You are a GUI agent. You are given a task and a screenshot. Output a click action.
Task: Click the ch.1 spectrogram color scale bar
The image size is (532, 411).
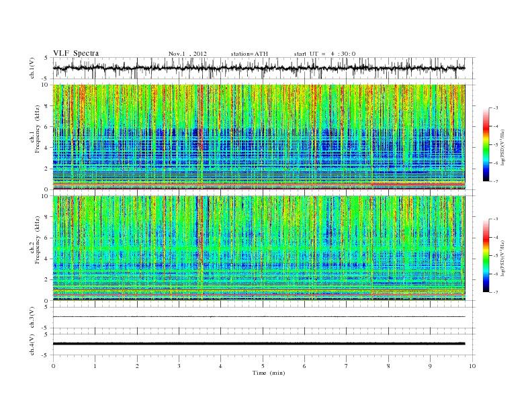click(486, 145)
